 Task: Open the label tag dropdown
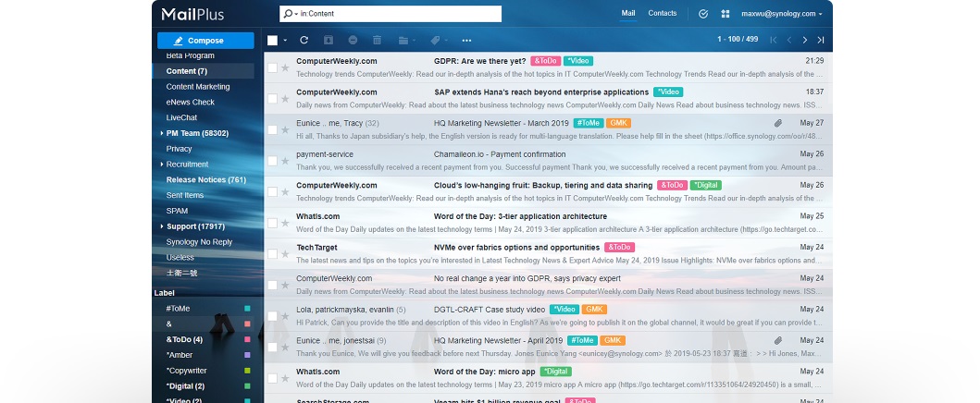pos(439,40)
